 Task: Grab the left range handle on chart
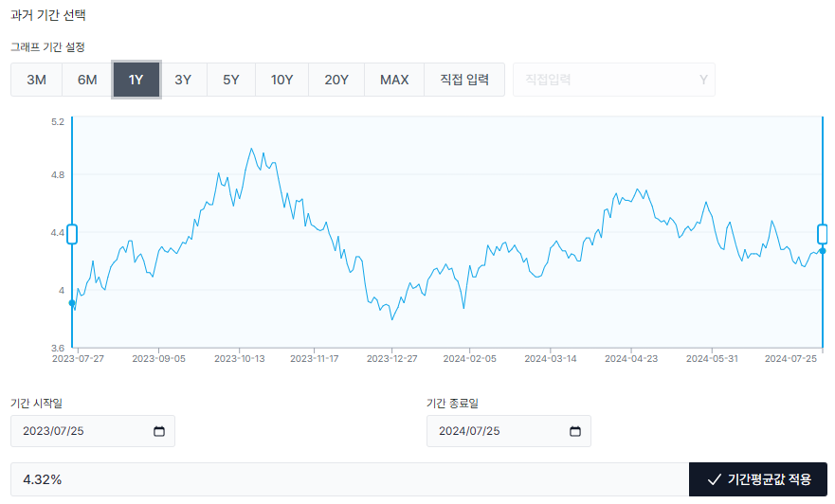(x=72, y=234)
